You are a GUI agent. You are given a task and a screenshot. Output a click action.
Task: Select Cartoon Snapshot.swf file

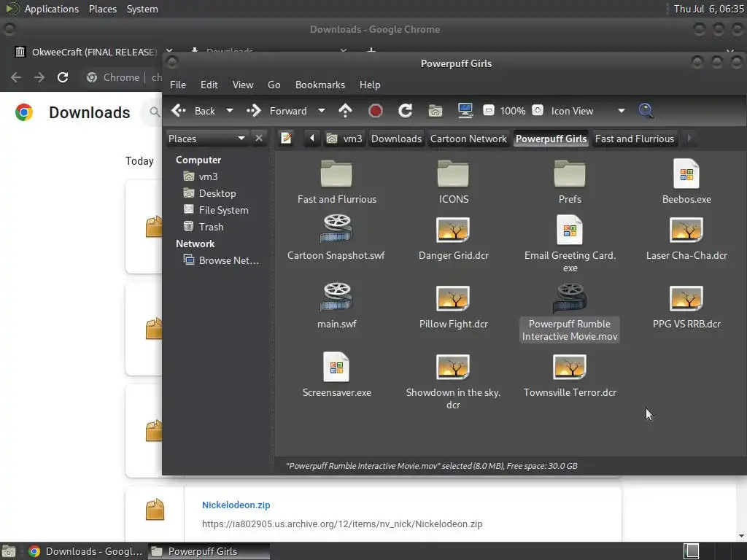pos(336,238)
